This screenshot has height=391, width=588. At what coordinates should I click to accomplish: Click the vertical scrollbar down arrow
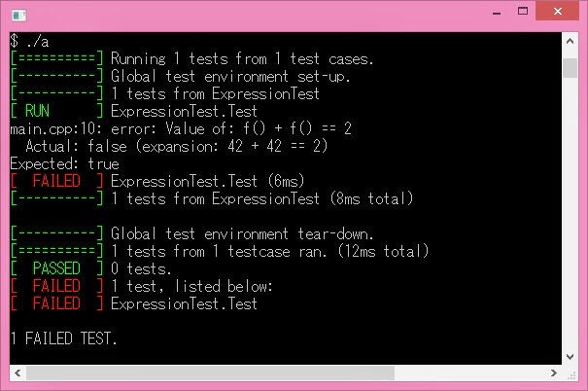pyautogui.click(x=570, y=357)
